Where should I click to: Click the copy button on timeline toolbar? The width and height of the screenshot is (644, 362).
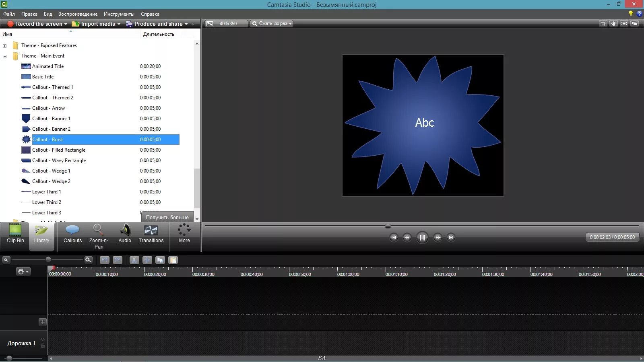pos(160,260)
